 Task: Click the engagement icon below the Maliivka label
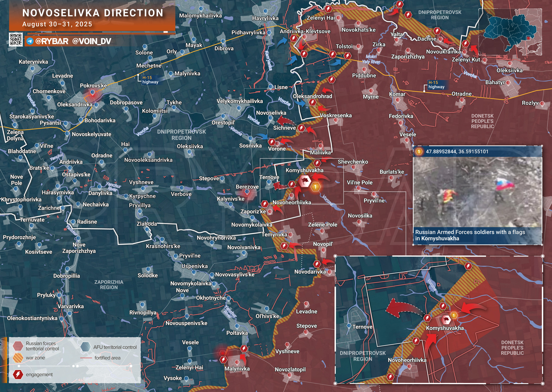(x=317, y=163)
